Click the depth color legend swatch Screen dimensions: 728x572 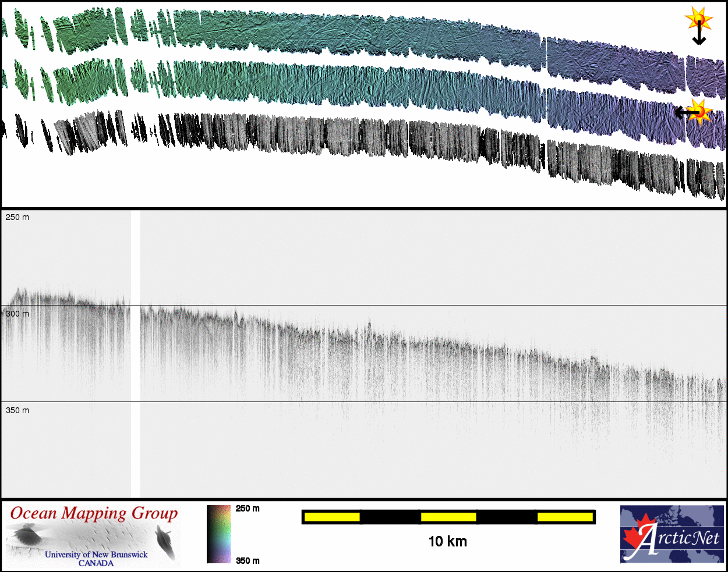[x=219, y=534]
